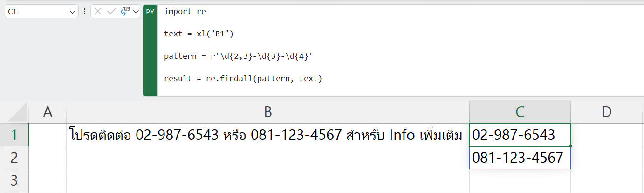
Task: Click the re.findall line in Python editor
Action: (243, 78)
